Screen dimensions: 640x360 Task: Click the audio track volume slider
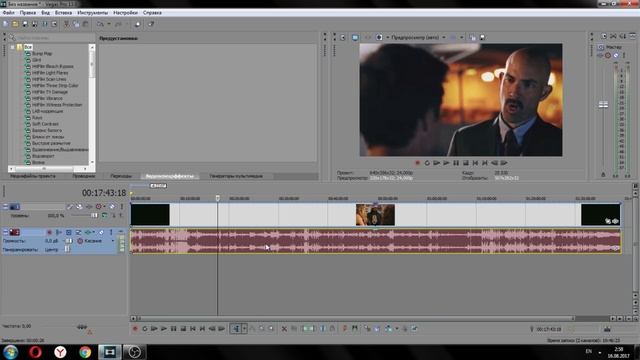(x=69, y=241)
